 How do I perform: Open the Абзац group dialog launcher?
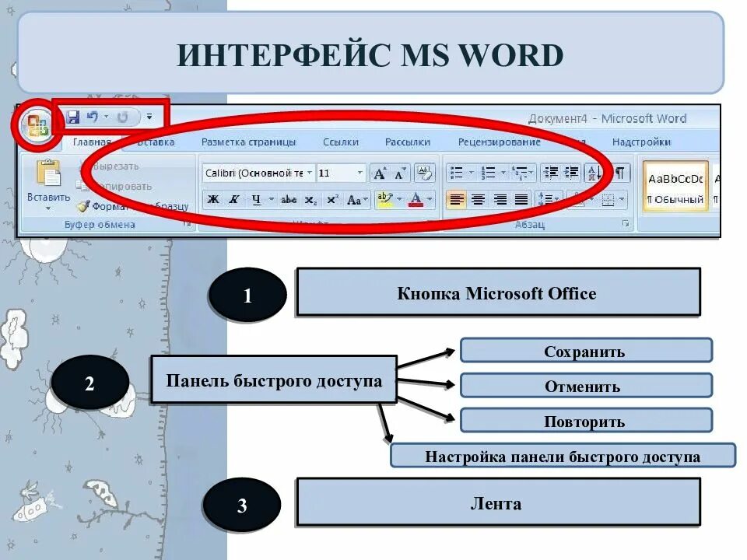click(x=626, y=224)
